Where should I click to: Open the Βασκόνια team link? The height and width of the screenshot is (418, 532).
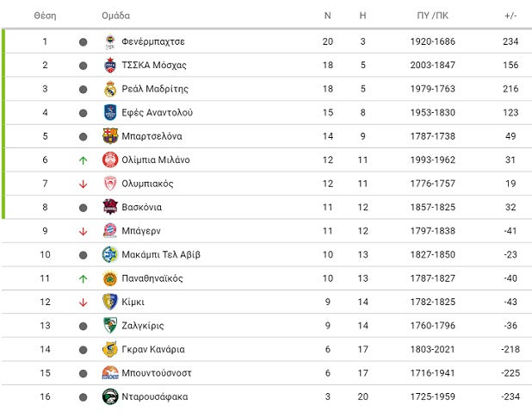pyautogui.click(x=141, y=207)
